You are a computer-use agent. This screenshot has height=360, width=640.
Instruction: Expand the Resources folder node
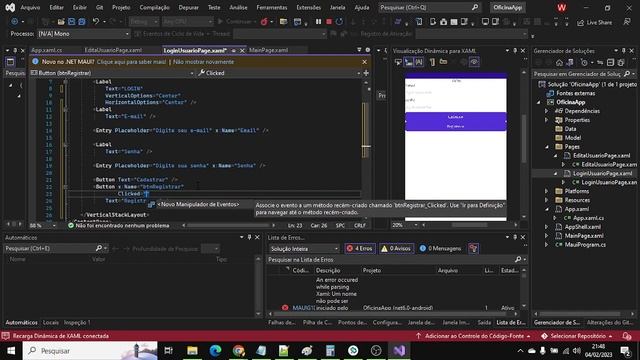pos(547,200)
